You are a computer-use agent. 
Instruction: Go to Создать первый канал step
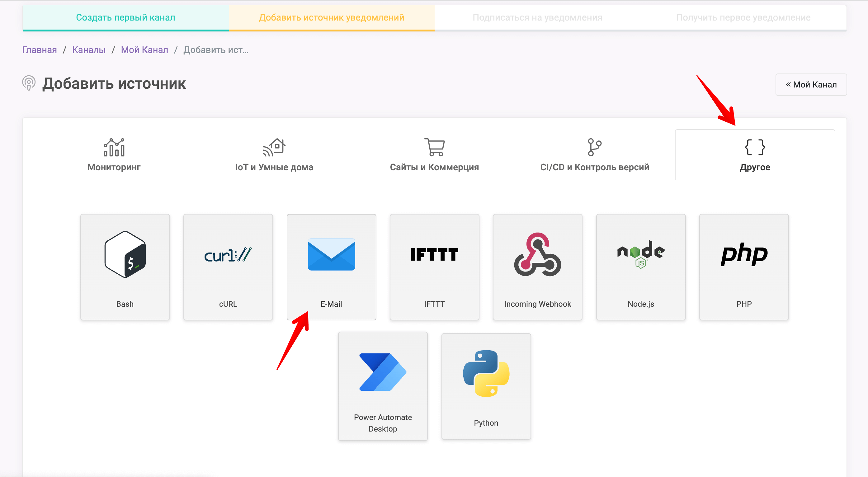click(126, 17)
